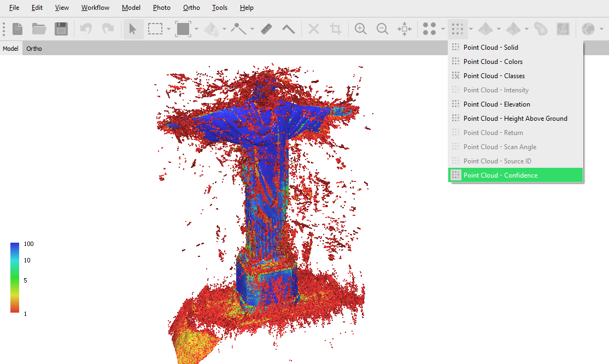
Task: Switch to Point Cloud - Elevation mode
Action: [496, 104]
